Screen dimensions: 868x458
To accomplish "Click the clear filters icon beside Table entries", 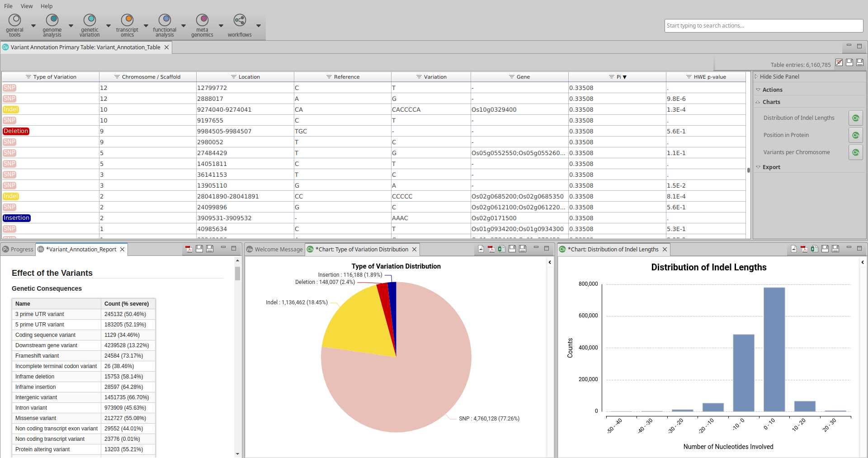I will [x=839, y=62].
